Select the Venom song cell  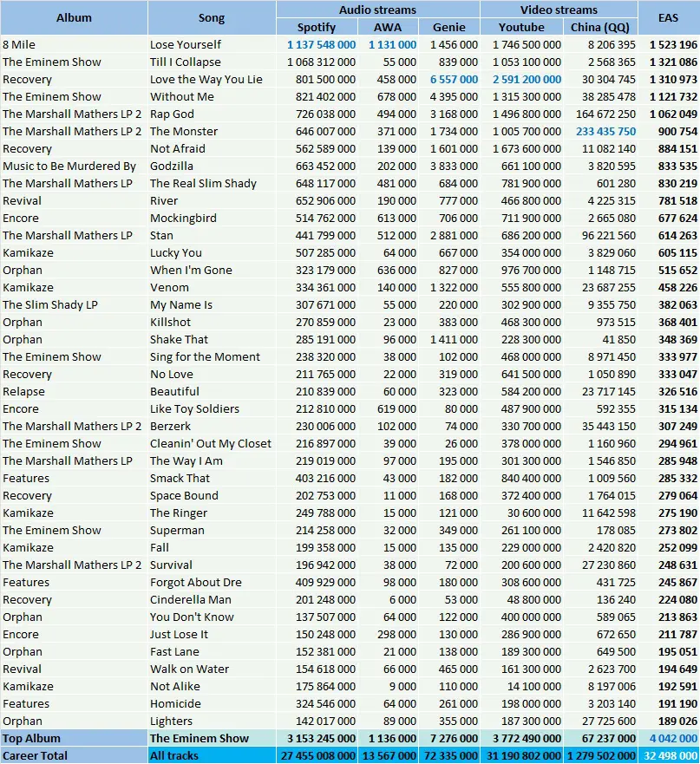tap(212, 287)
